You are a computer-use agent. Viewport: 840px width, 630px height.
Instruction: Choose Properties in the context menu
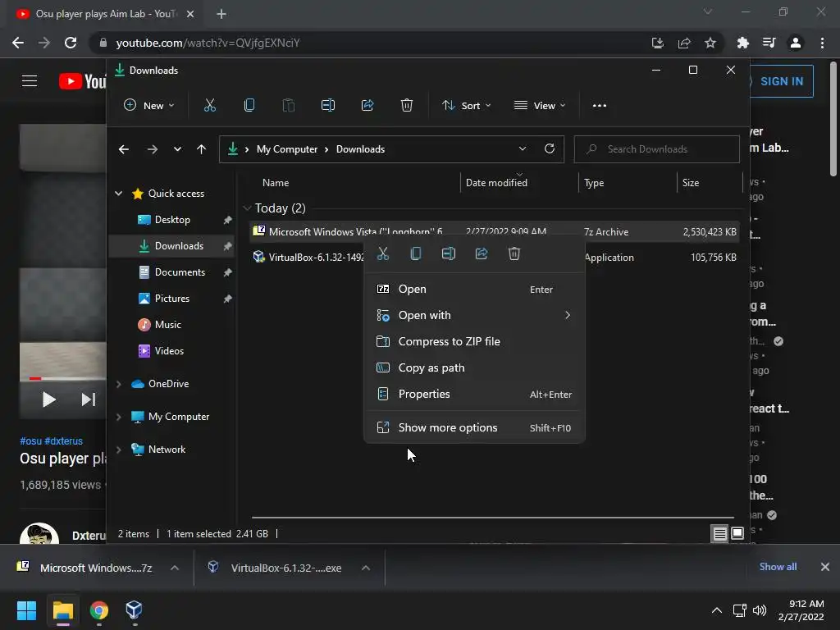pos(474,395)
